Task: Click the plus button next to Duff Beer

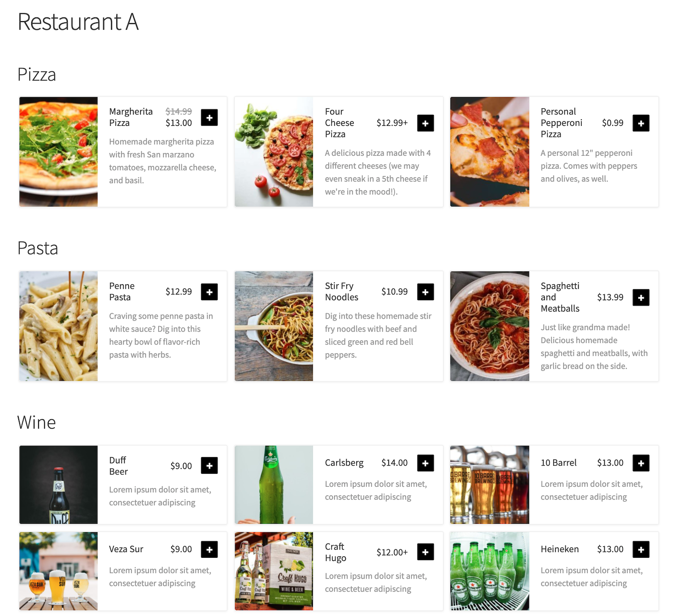Action: point(210,466)
